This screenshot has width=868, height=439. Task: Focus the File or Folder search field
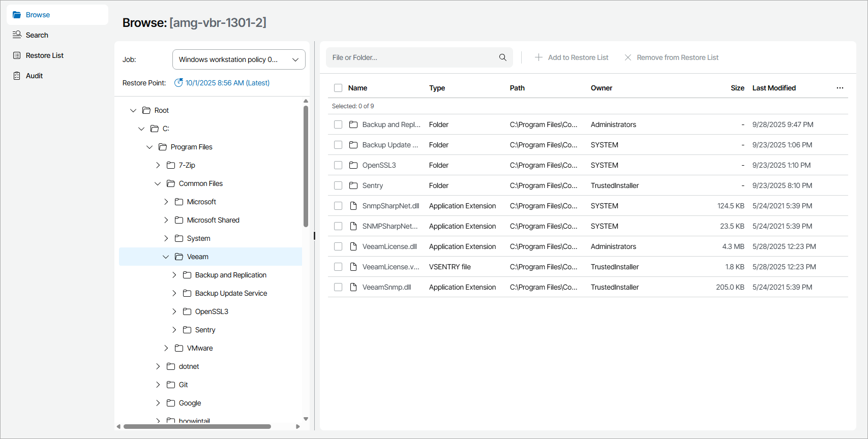[x=412, y=57]
